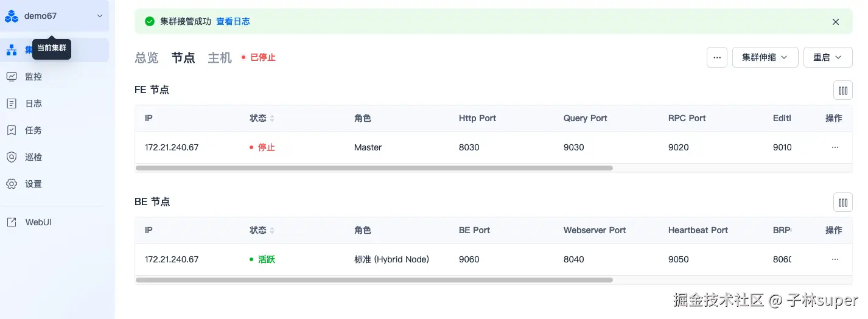This screenshot has height=319, width=868.
Task: Open BE 节点 column settings icon
Action: tap(842, 202)
